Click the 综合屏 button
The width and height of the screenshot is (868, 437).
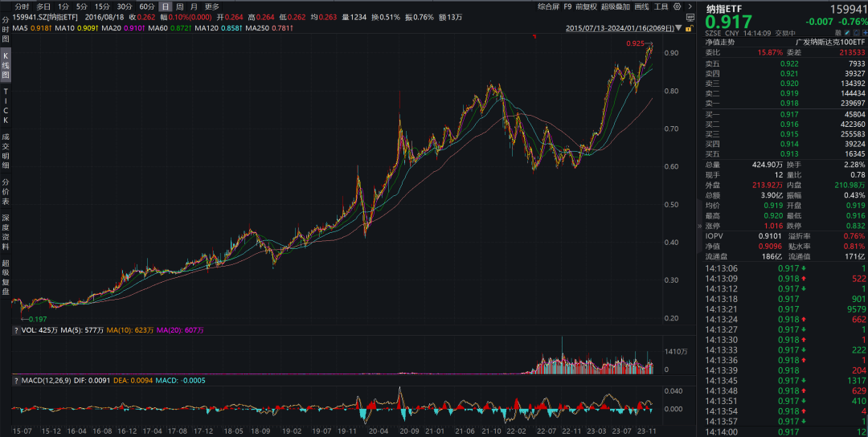click(x=549, y=6)
